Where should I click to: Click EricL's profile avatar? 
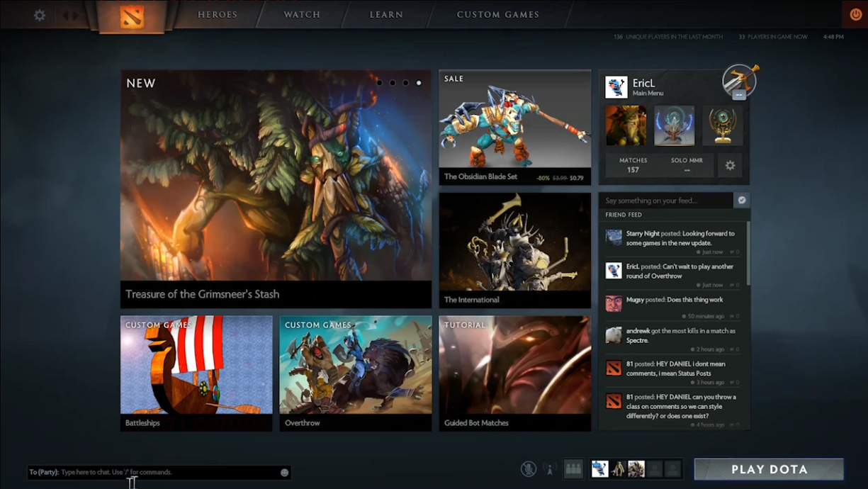616,87
